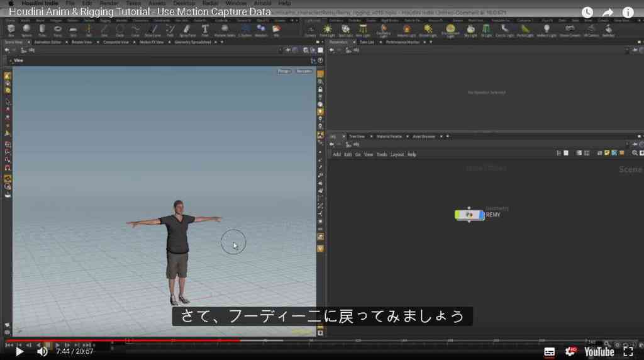Open the Layout menu in network editor
The image size is (644, 360).
[x=397, y=155]
